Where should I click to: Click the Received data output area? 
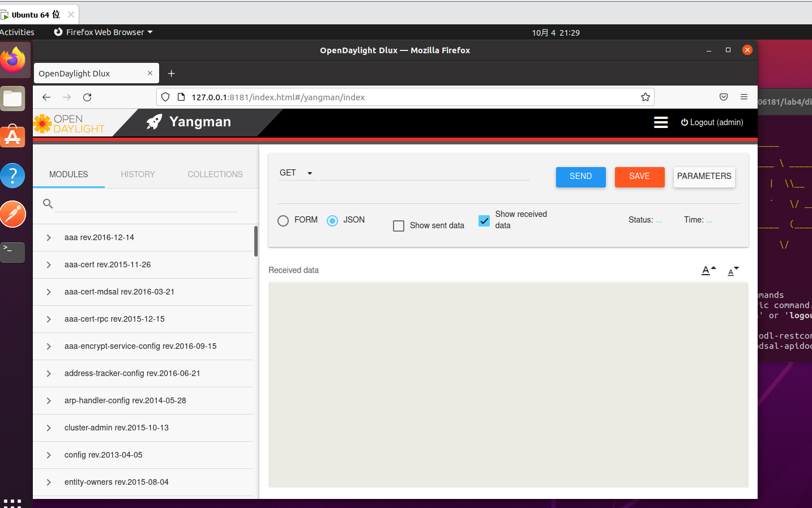click(x=508, y=385)
